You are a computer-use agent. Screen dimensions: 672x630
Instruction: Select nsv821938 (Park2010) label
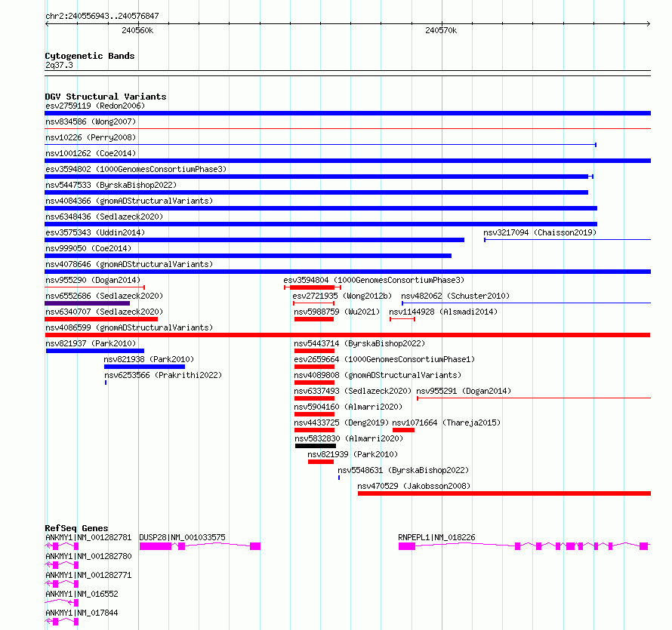[149, 359]
